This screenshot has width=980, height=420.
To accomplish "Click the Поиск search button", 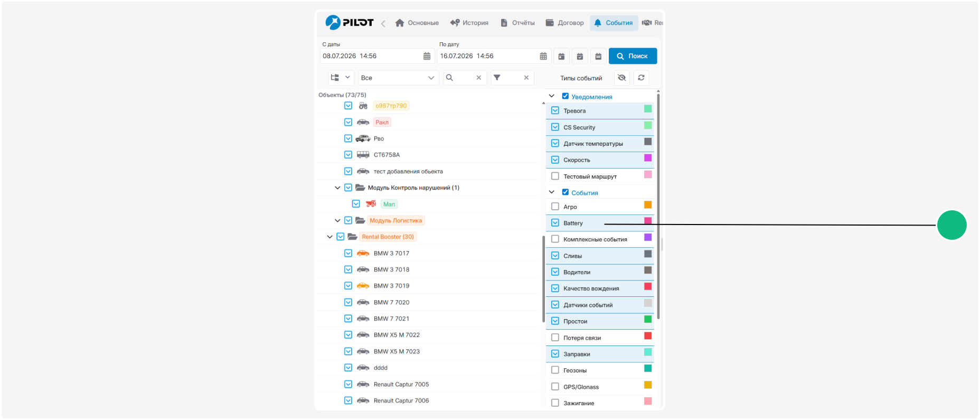I will point(633,56).
